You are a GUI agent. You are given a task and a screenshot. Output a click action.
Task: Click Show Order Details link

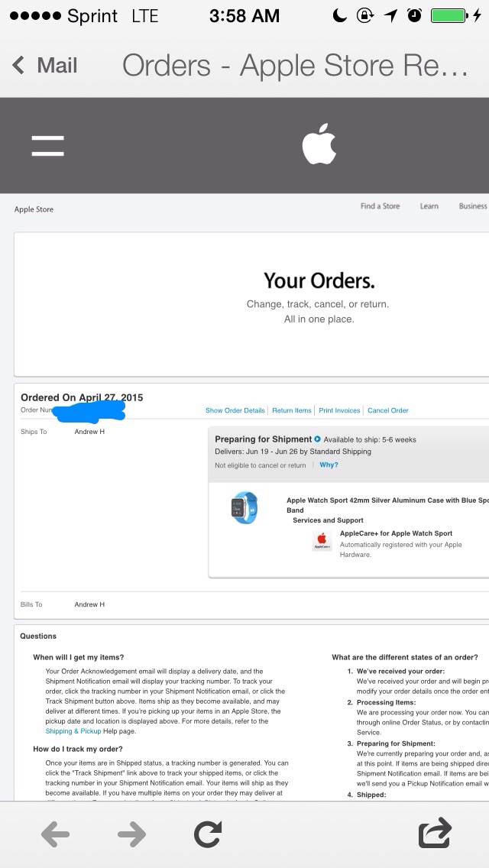pyautogui.click(x=235, y=410)
